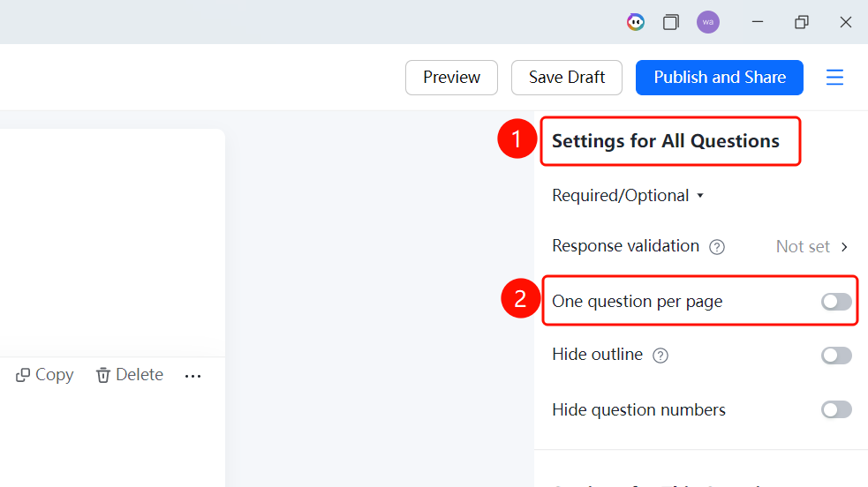
Task: Restore down the browser window
Action: pyautogui.click(x=802, y=22)
